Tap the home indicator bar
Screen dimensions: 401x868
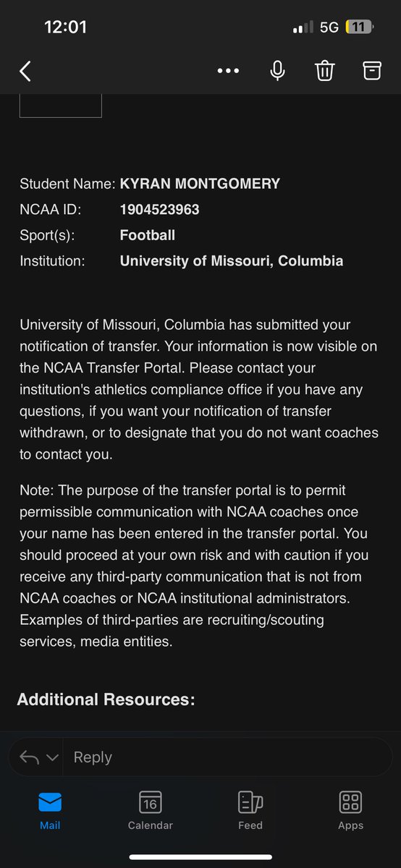[x=200, y=857]
